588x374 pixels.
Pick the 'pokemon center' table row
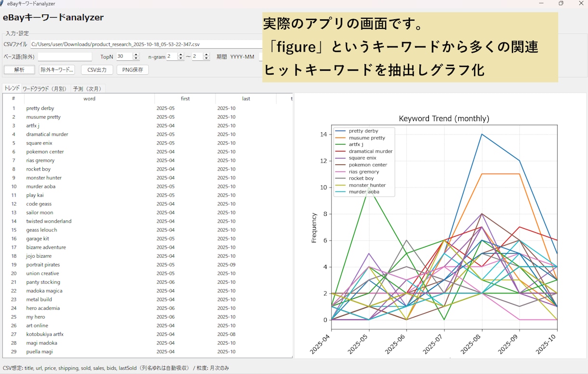click(x=147, y=152)
